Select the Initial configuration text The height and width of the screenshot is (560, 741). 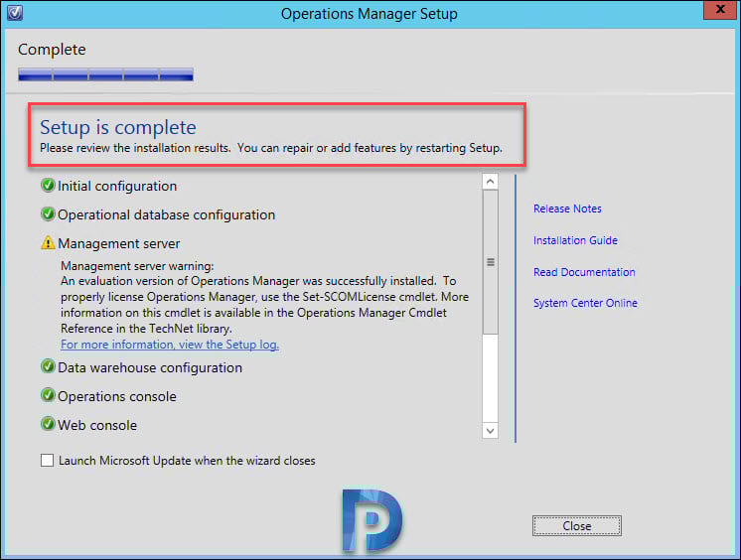pyautogui.click(x=117, y=187)
